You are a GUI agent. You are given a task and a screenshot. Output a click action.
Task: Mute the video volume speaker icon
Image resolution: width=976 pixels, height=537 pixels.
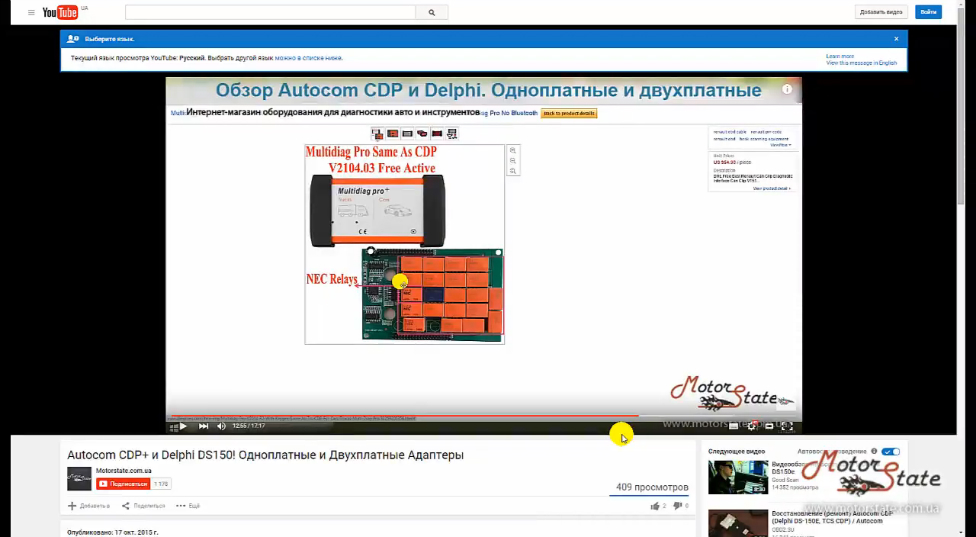point(221,426)
